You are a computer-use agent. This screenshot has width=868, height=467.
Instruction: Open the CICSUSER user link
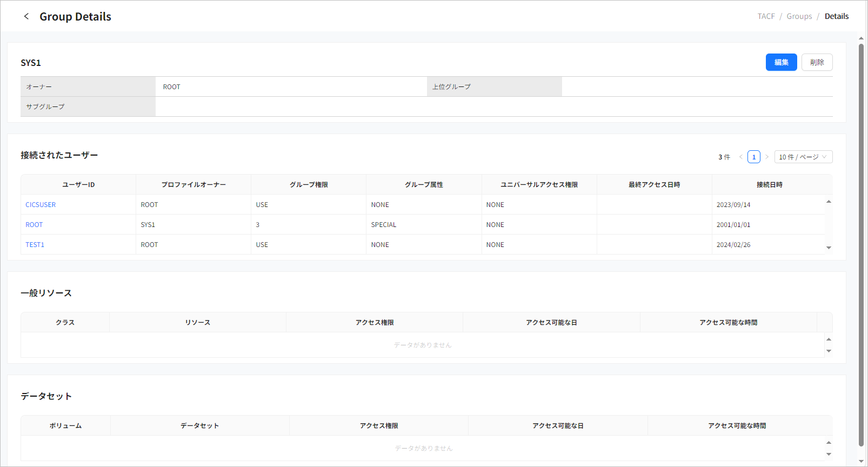pos(41,205)
